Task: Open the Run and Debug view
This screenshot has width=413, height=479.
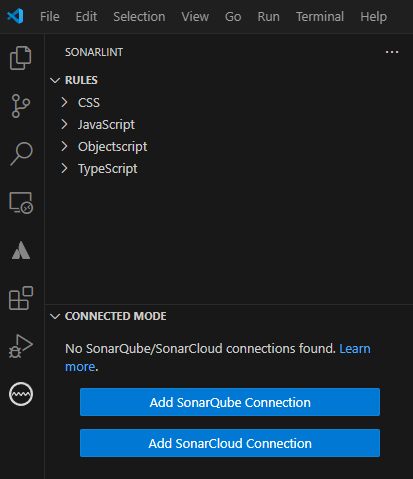Action: point(21,346)
